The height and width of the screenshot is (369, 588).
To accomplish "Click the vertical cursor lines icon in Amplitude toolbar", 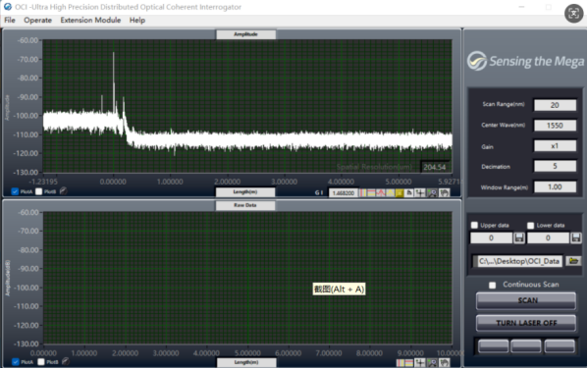I will [363, 192].
